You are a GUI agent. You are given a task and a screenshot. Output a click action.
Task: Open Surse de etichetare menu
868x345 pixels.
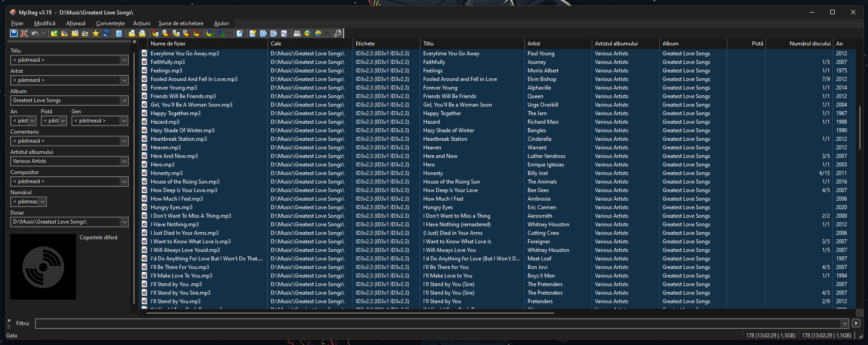pyautogui.click(x=181, y=23)
